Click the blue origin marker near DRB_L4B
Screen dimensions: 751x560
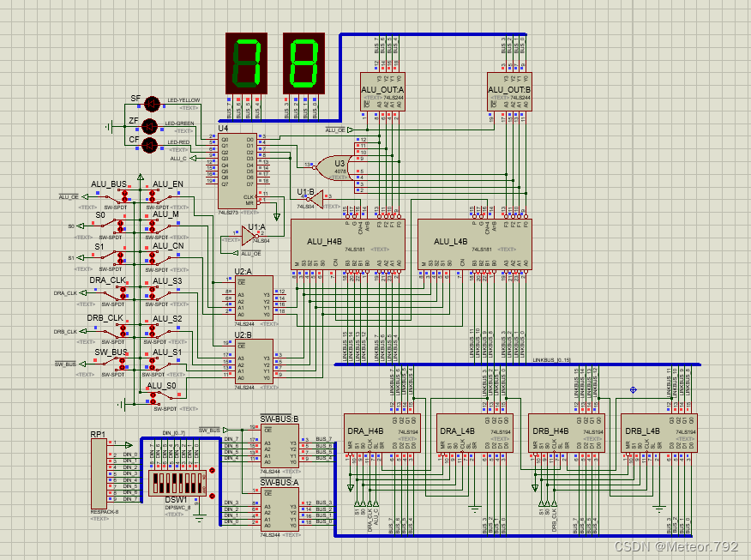coord(634,390)
